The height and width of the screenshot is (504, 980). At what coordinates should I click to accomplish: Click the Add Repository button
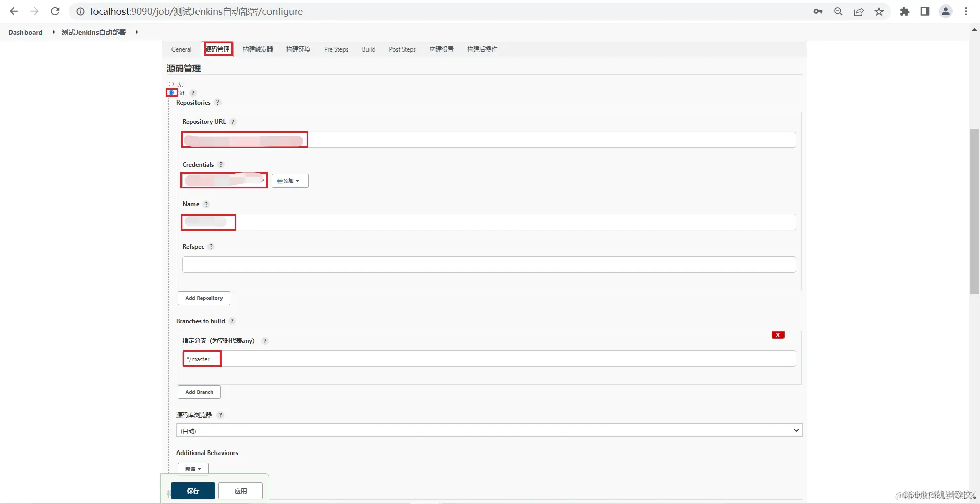(x=203, y=298)
